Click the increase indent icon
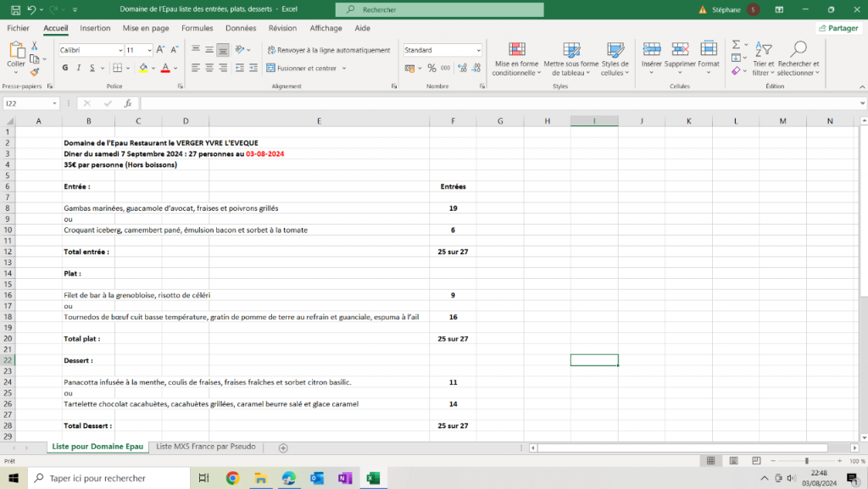The image size is (868, 489). point(253,68)
